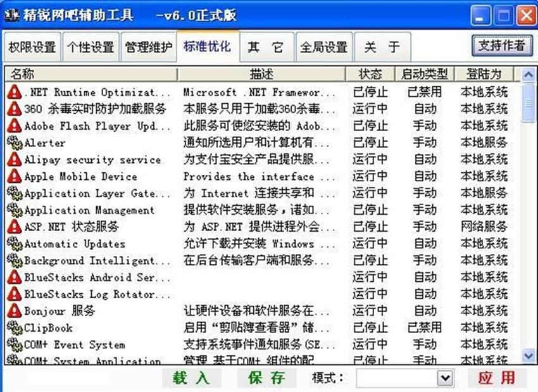Select the 标准优化 tab

point(208,46)
